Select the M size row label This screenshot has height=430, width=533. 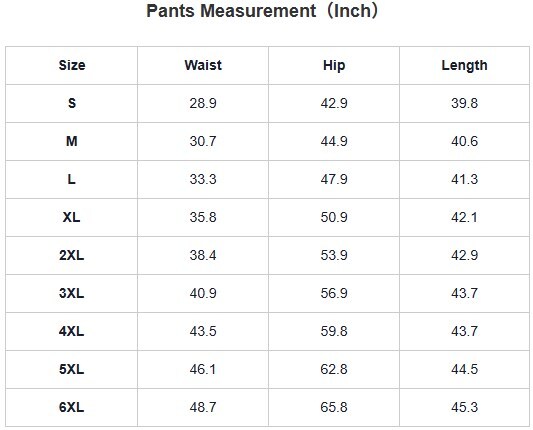(x=72, y=141)
